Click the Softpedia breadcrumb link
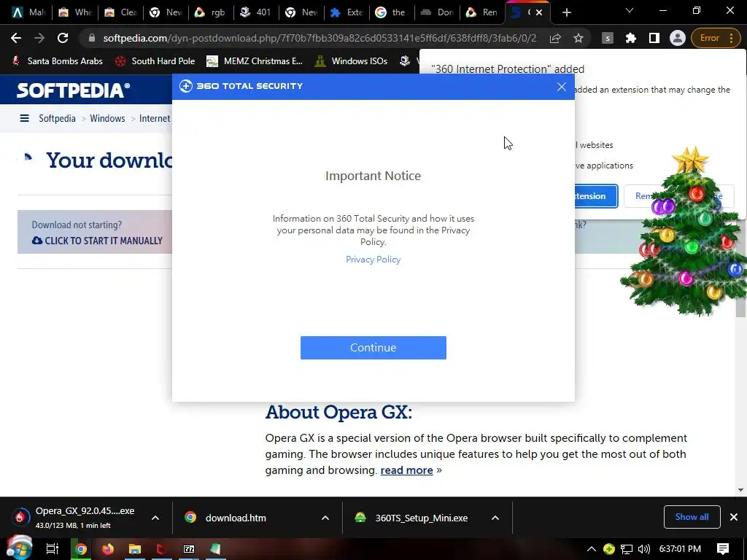This screenshot has width=747, height=560. click(x=57, y=118)
